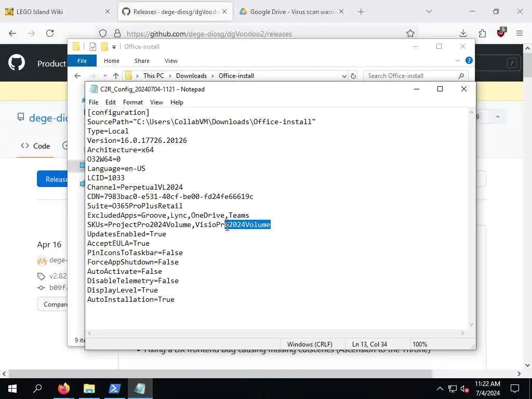The height and width of the screenshot is (399, 532).
Task: Click New Folder quick access icon
Action: click(104, 47)
